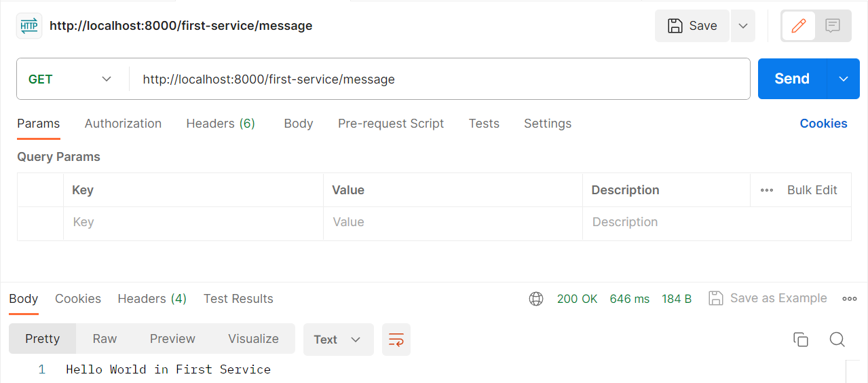The width and height of the screenshot is (868, 383).
Task: Click line number 1 in response
Action: click(x=41, y=369)
